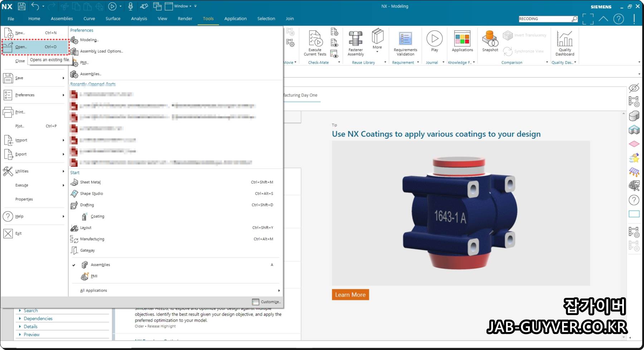
Task: Click the Requirements Validation tool
Action: 405,43
